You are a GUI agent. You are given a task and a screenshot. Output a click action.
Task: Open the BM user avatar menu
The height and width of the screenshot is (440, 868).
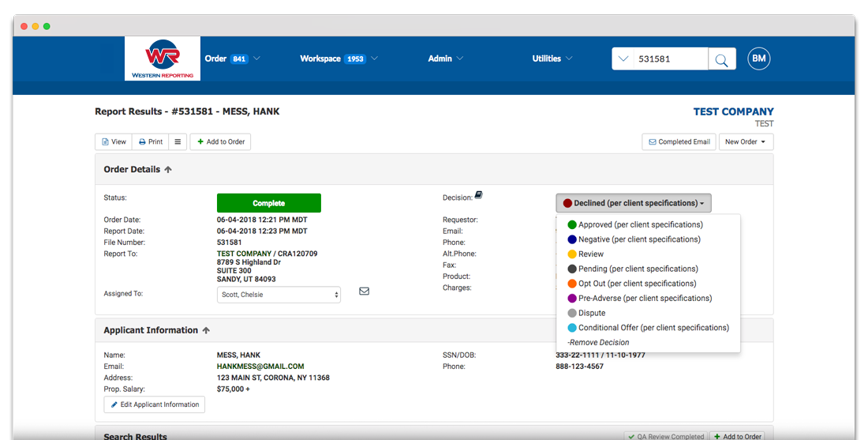click(759, 58)
